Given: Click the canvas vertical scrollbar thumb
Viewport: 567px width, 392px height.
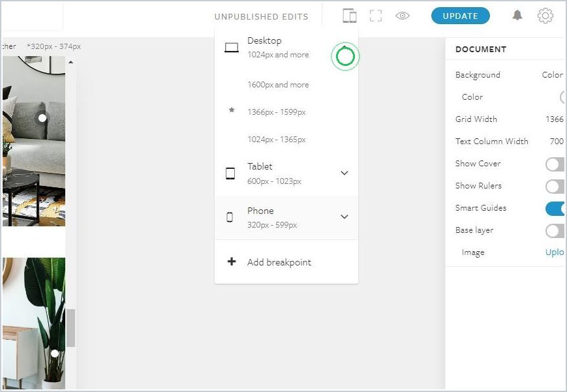Looking at the screenshot, I should (x=71, y=327).
